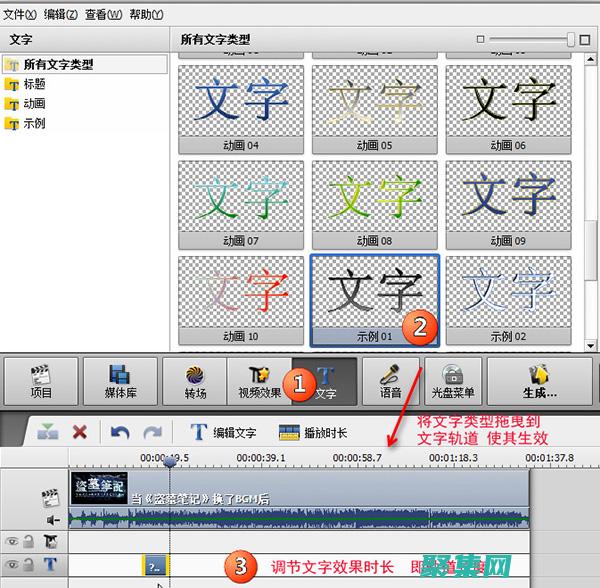The width and height of the screenshot is (600, 588).
Task: Open the 视频效果 video effects panel
Action: pyautogui.click(x=259, y=381)
